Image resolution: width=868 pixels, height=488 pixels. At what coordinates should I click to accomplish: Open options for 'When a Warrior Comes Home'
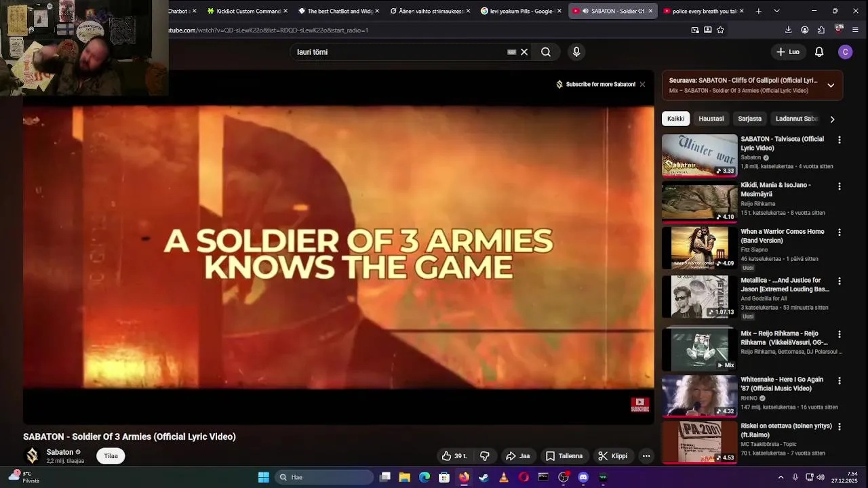[x=840, y=232]
